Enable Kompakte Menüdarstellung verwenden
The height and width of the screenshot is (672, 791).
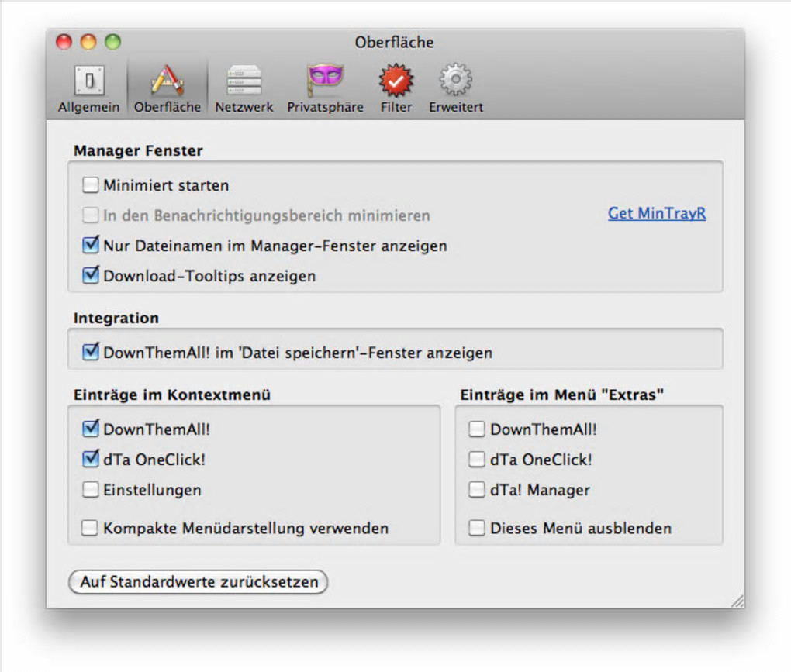92,529
